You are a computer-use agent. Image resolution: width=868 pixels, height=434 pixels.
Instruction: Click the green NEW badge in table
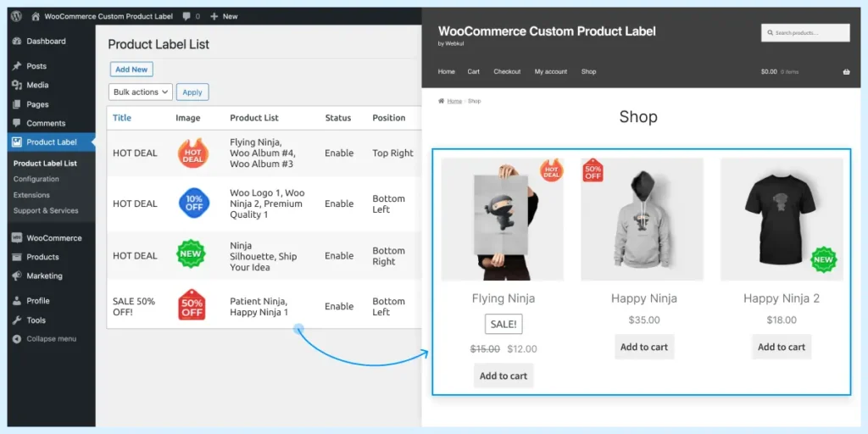click(191, 255)
